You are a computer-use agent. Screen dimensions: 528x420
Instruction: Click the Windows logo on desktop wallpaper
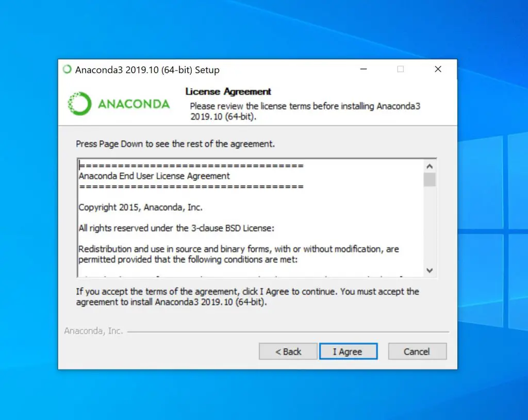click(x=493, y=232)
